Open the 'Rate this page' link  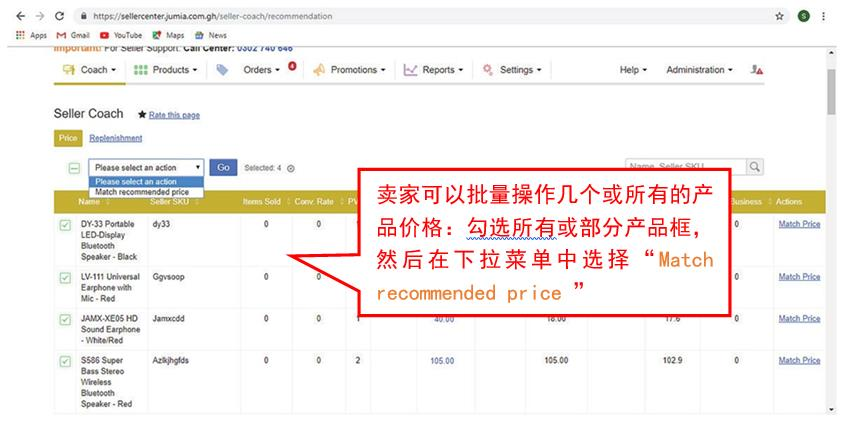tap(174, 115)
